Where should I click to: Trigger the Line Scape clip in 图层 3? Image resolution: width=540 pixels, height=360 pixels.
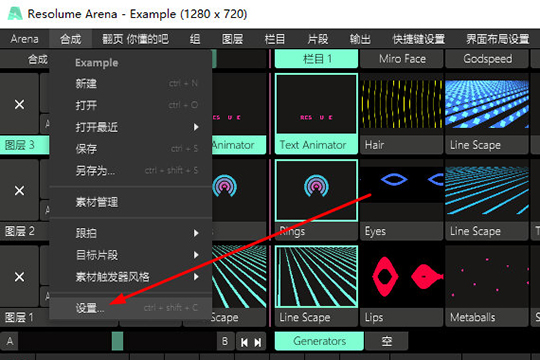click(487, 104)
